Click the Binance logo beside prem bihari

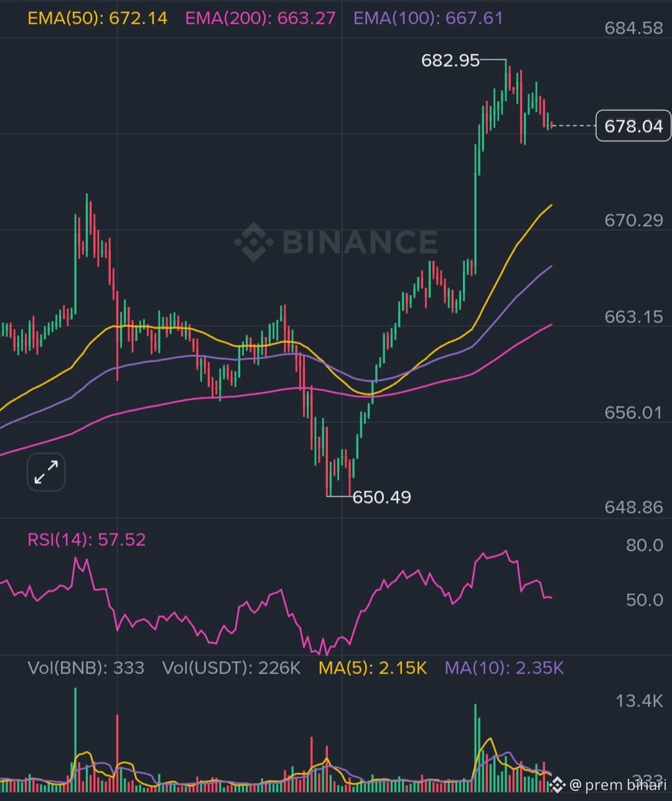[557, 785]
